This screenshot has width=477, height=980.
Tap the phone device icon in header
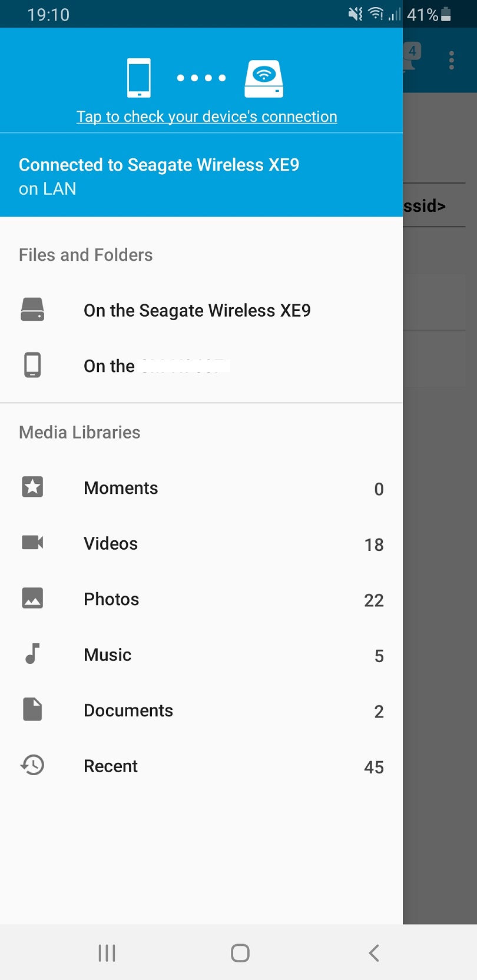tap(139, 78)
